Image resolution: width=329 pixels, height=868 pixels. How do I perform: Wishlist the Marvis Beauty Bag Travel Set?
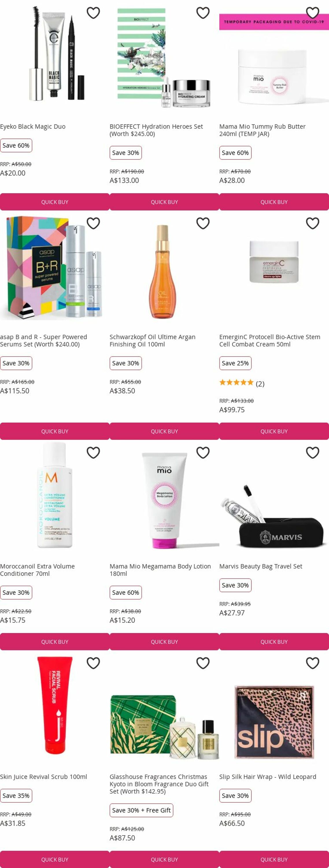tap(313, 453)
